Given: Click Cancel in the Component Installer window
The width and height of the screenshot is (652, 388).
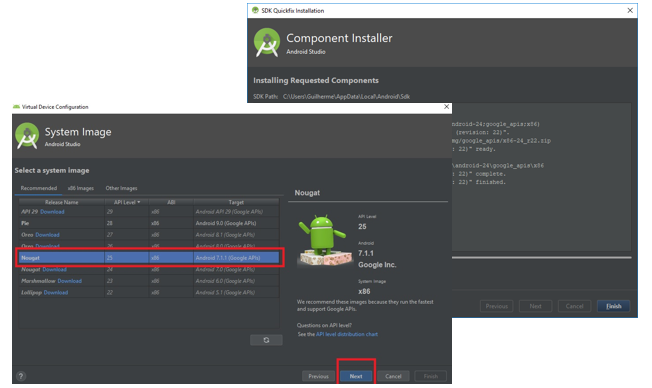Looking at the screenshot, I should coord(575,306).
